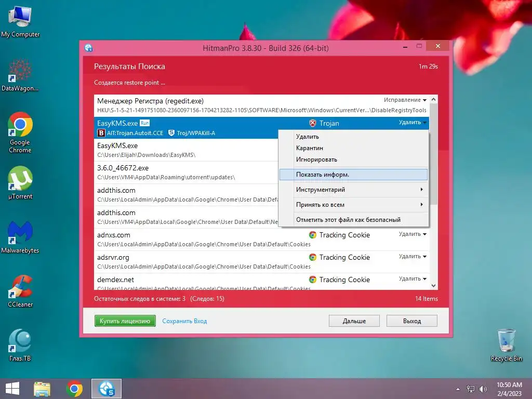Image resolution: width=532 pixels, height=399 pixels.
Task: Click the Дальше button
Action: click(354, 321)
